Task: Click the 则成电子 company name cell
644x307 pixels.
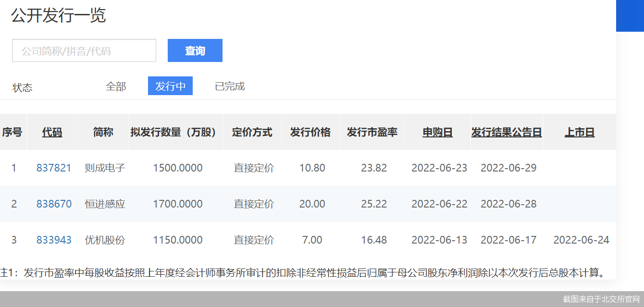Action: [105, 168]
